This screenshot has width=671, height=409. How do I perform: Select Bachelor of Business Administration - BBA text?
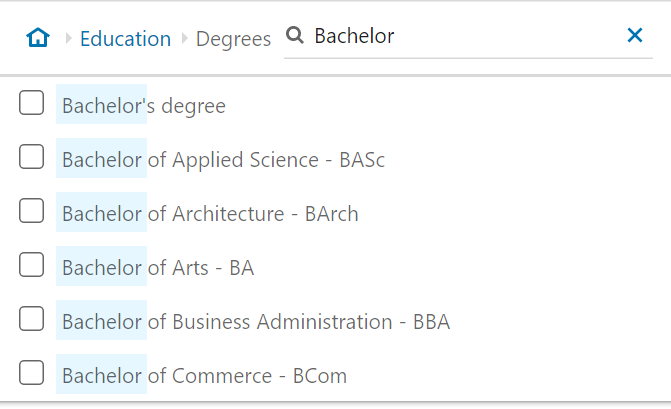[x=256, y=321]
